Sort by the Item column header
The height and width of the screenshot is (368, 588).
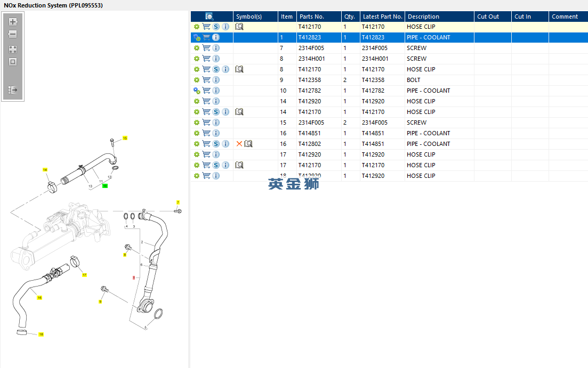coord(287,17)
